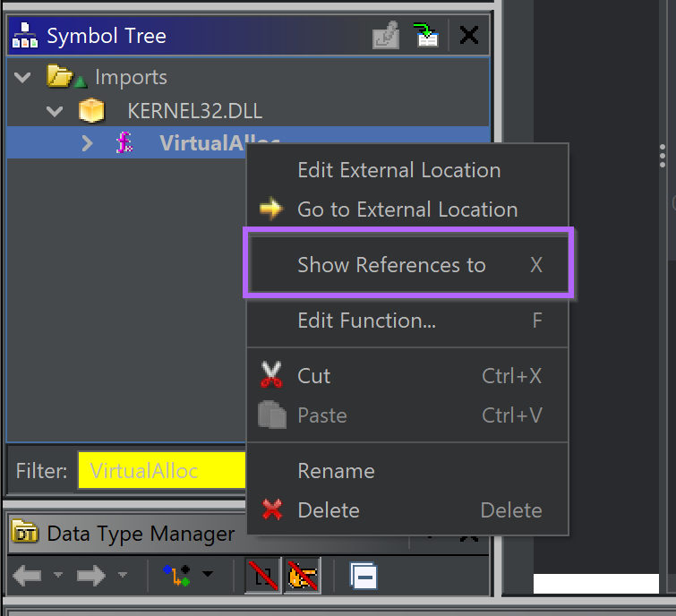Viewport: 676px width, 616px height.
Task: Choose Show References to menu item
Action: [407, 265]
